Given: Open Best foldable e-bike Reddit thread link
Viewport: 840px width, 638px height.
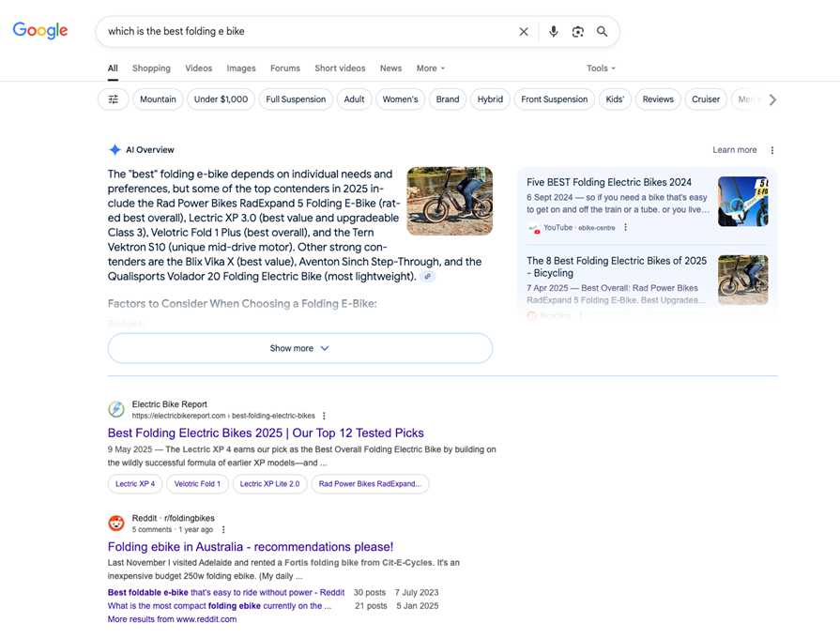Looking at the screenshot, I should coord(226,592).
